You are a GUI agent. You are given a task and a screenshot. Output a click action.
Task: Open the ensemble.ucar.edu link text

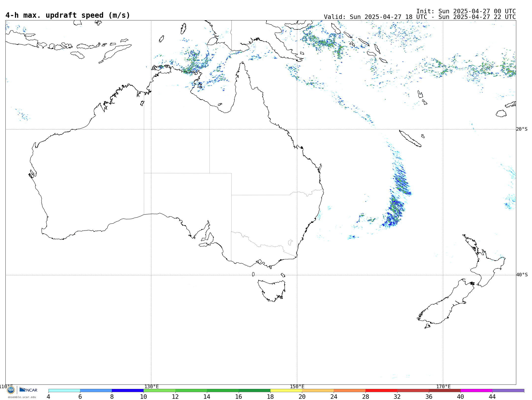point(22,397)
